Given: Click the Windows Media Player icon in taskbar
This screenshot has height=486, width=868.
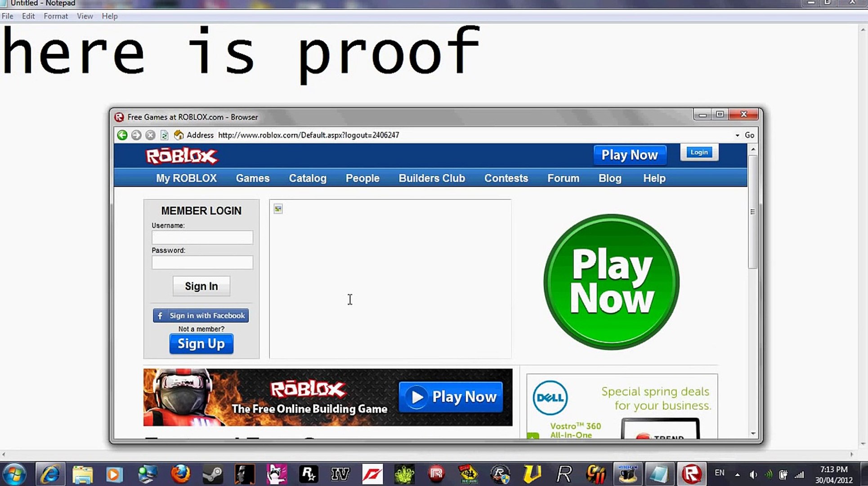Looking at the screenshot, I should (x=115, y=473).
